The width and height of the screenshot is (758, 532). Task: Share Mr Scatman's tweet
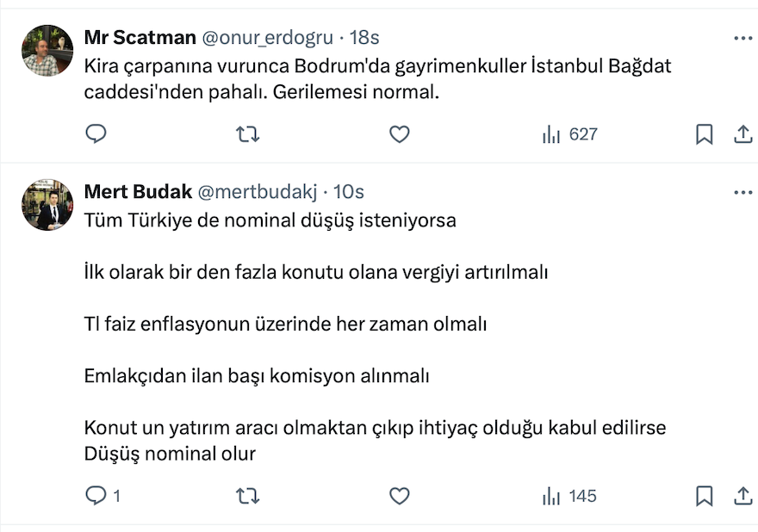coord(742,134)
